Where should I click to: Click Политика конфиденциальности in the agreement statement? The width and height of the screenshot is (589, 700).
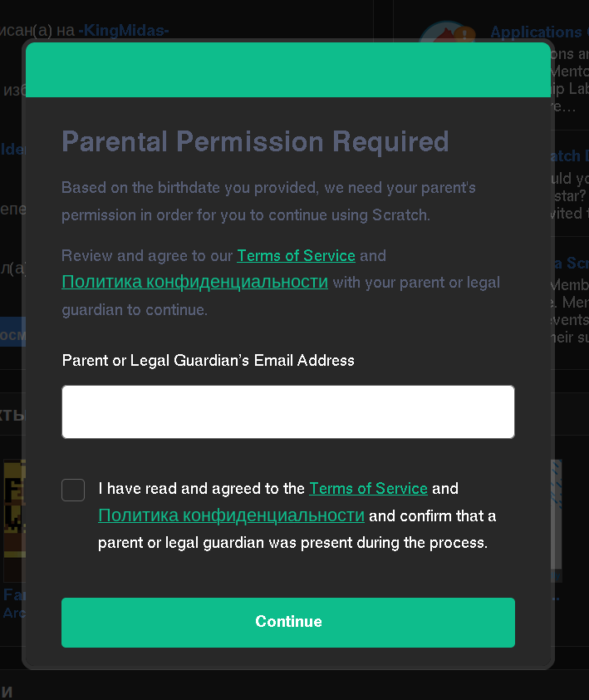231,515
